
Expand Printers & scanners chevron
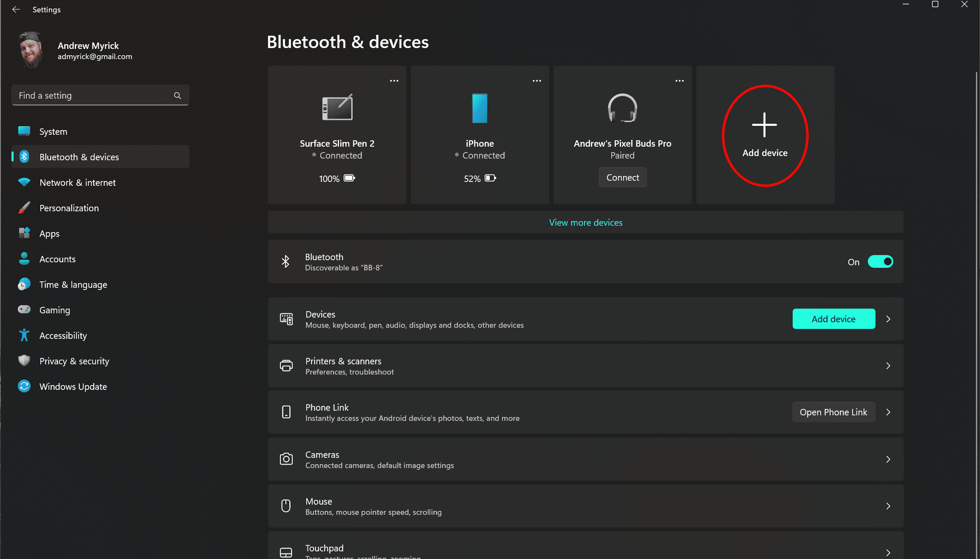pyautogui.click(x=888, y=366)
